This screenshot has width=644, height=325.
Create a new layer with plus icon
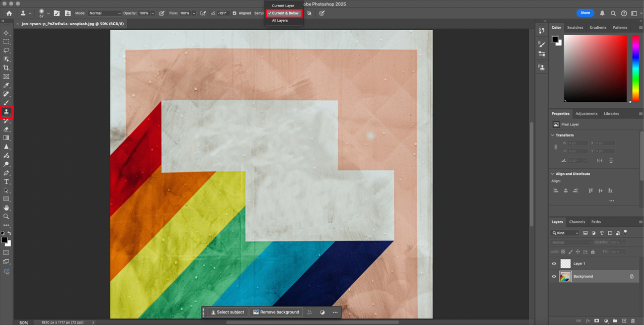pyautogui.click(x=624, y=320)
